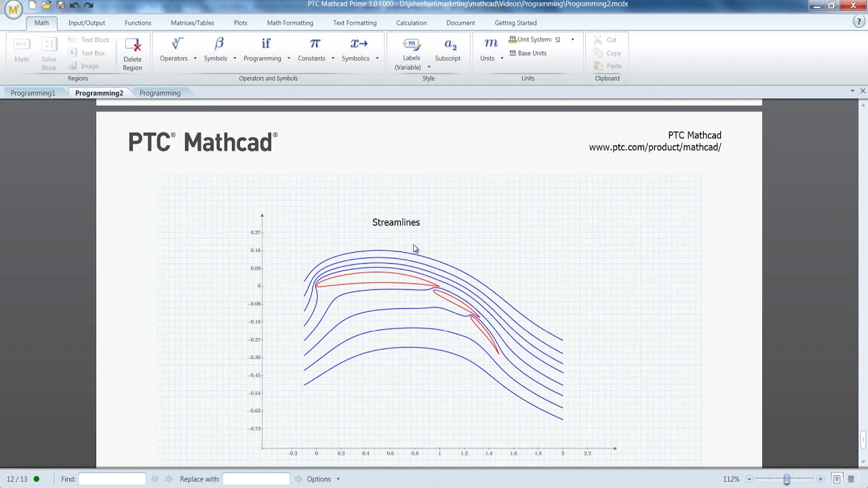Open the Matrices/Tables ribbon tab
The height and width of the screenshot is (488, 868).
[x=193, y=22]
